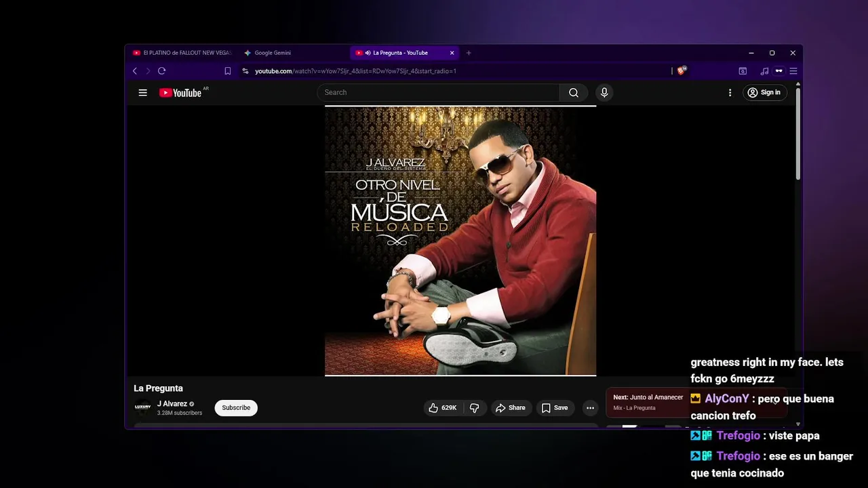Save the video to playlist
This screenshot has height=488, width=868.
pyautogui.click(x=554, y=408)
